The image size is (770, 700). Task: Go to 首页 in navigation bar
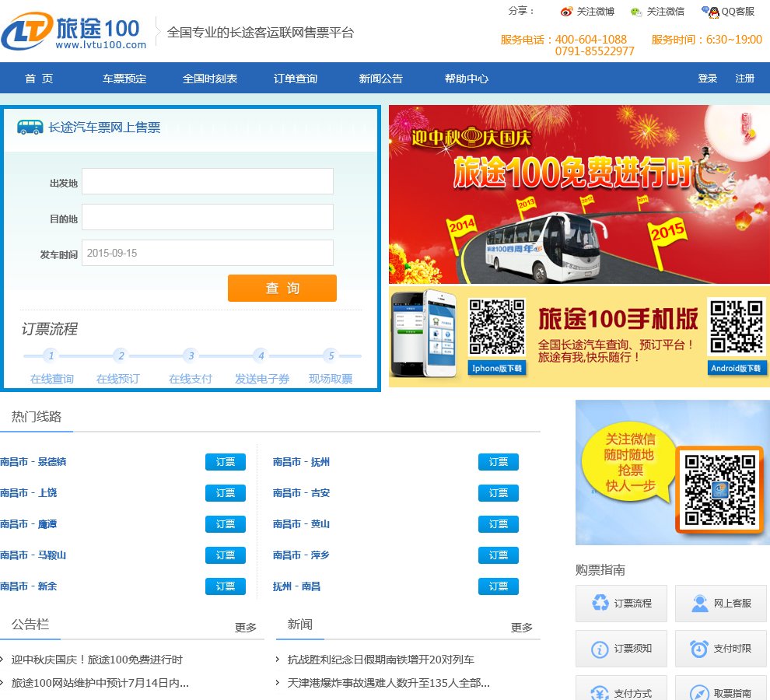pos(39,79)
